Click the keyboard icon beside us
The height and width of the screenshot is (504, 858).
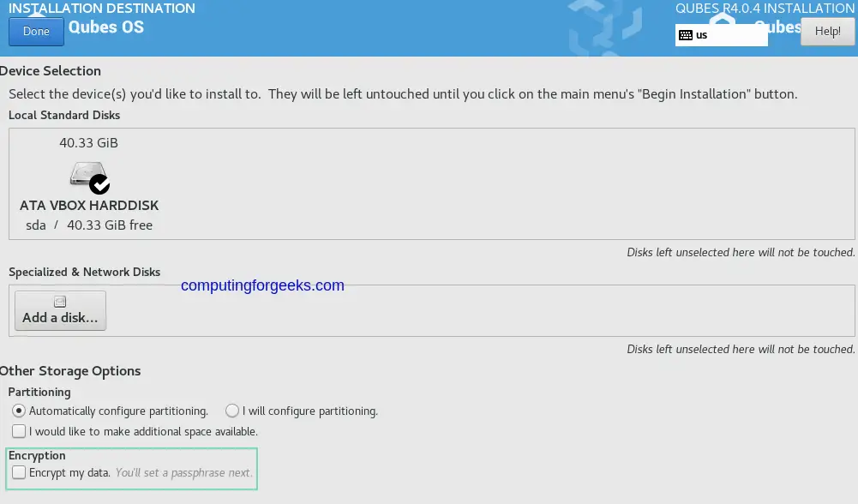click(x=686, y=35)
